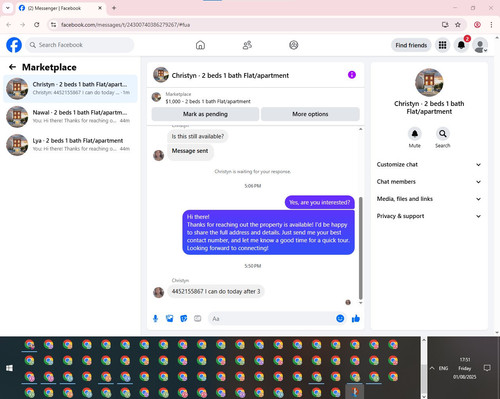Expand the Customize chat section
The width and height of the screenshot is (500, 399).
tap(429, 164)
